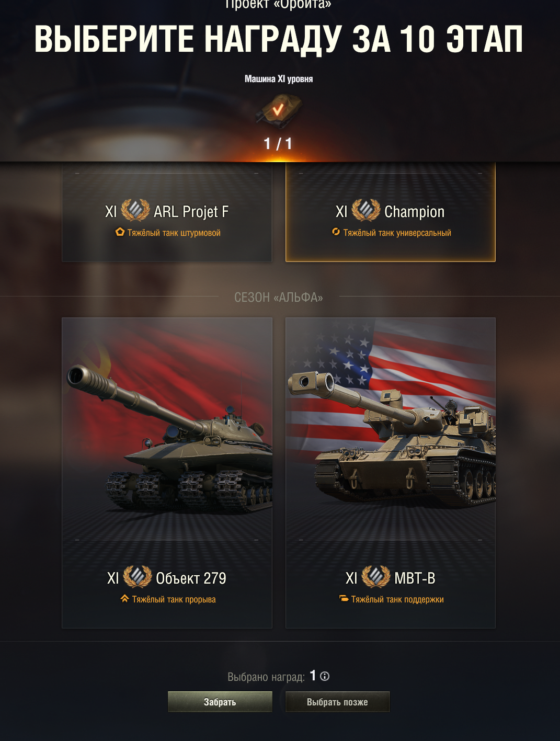Click the laurel rank badge beside Объект 279
Screen dimensions: 560x741
(x=138, y=577)
